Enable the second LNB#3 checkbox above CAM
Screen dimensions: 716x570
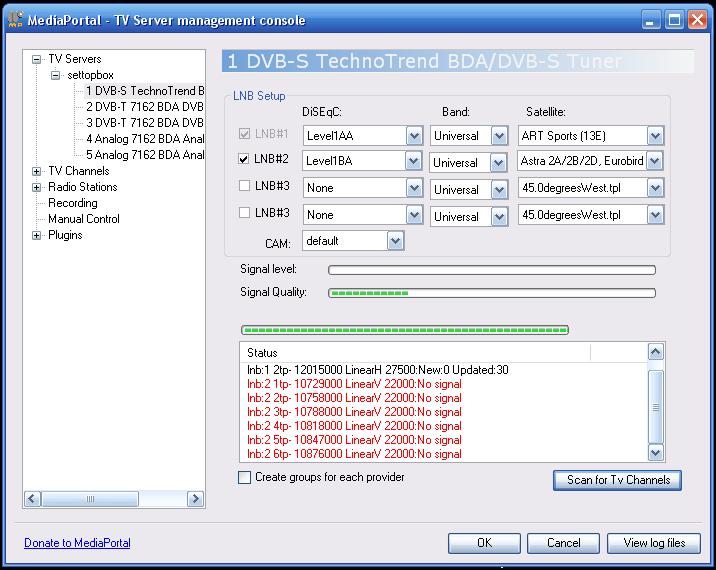[244, 212]
